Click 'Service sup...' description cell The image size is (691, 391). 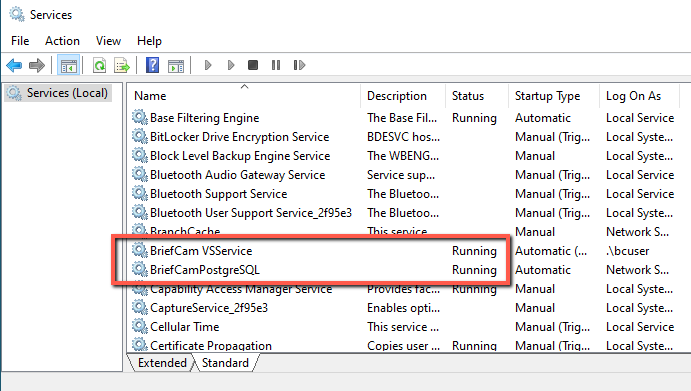tap(401, 175)
